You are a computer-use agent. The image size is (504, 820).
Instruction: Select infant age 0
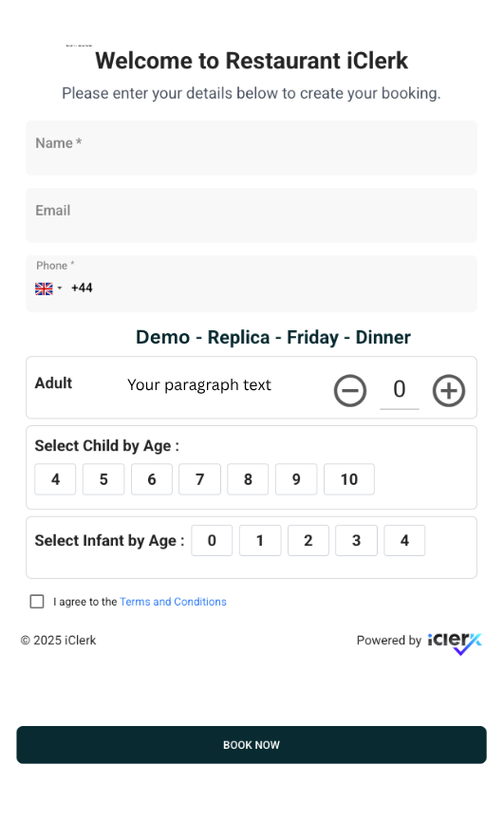pos(212,540)
